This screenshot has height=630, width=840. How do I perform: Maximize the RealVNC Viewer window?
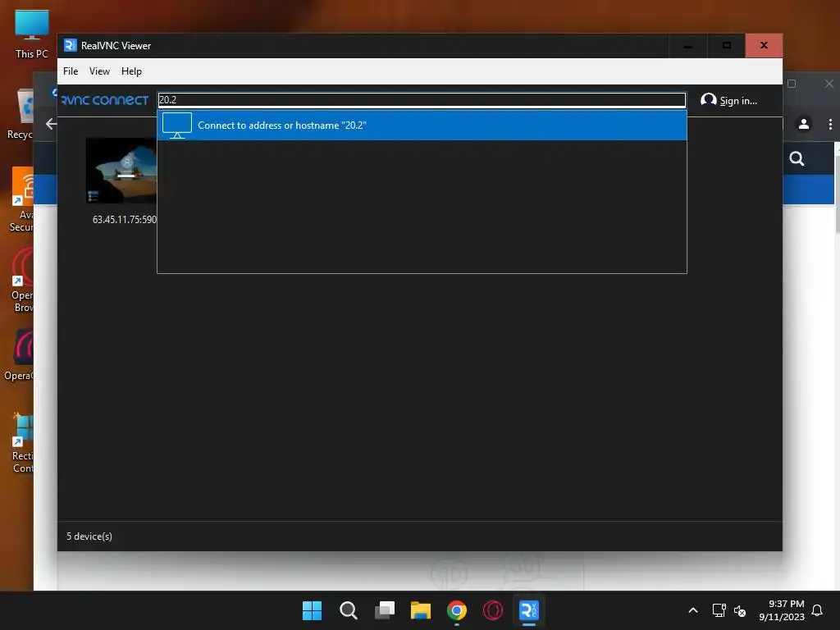click(x=727, y=46)
